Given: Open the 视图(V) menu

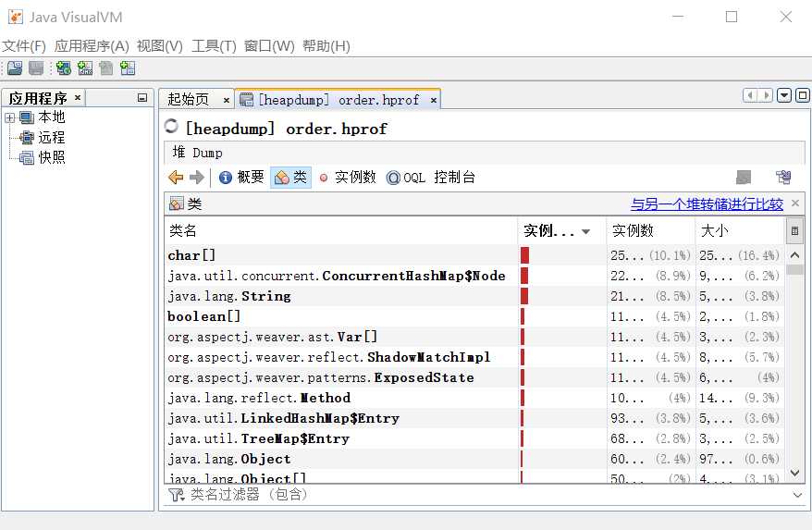Looking at the screenshot, I should pos(159,46).
